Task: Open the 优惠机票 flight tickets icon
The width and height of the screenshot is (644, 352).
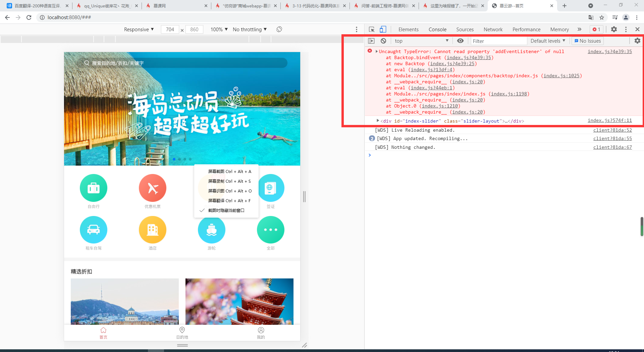Action: 153,188
